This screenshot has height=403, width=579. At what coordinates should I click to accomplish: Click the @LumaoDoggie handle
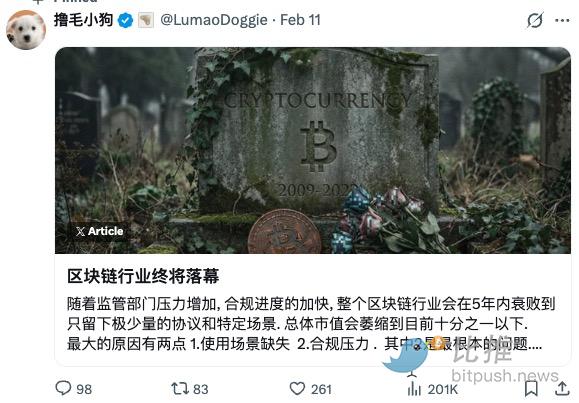point(214,20)
